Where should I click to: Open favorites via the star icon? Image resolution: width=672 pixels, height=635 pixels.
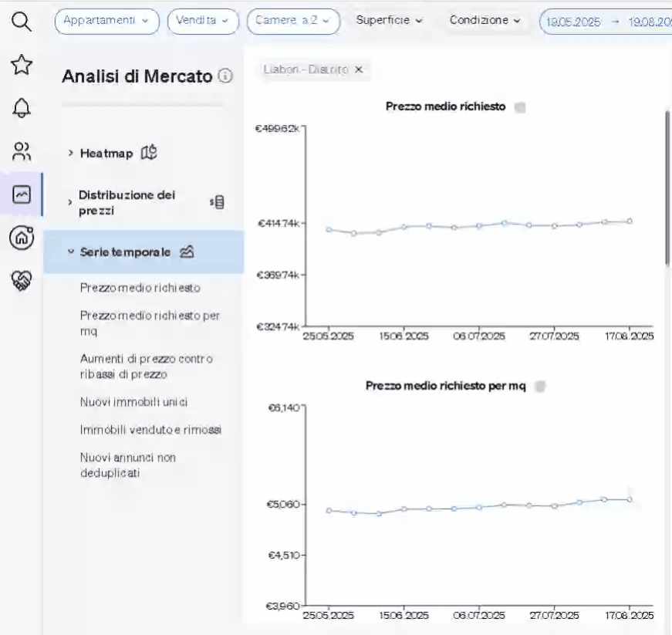click(x=22, y=66)
